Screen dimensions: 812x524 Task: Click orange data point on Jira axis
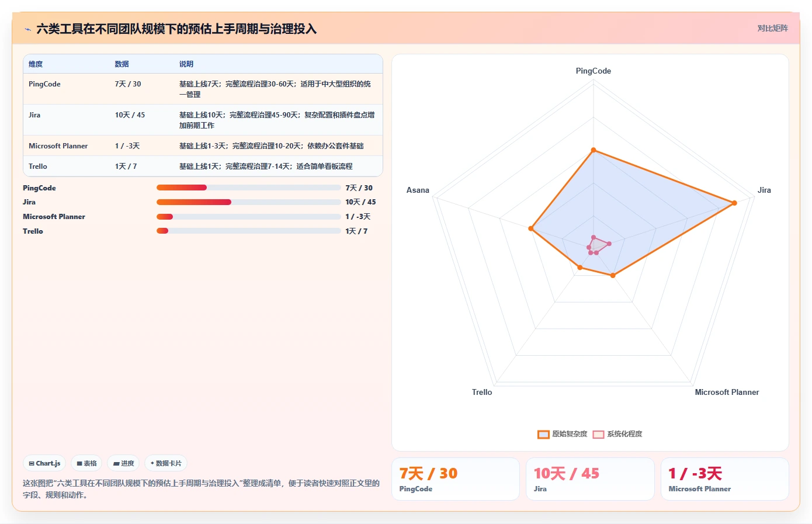click(734, 203)
